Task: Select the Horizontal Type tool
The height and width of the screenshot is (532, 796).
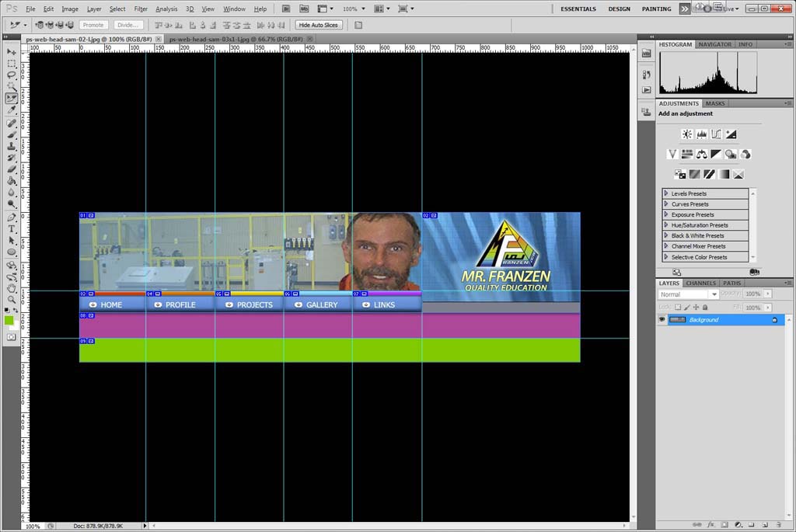Action: [x=11, y=229]
